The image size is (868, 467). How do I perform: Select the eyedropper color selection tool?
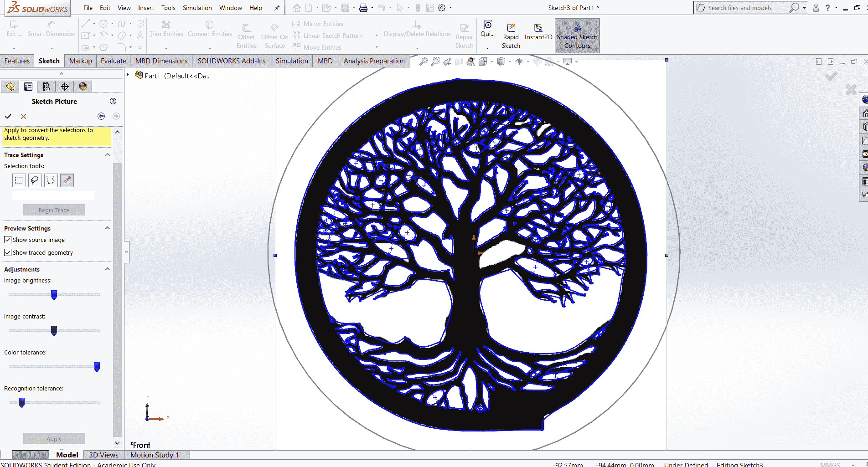coord(67,180)
